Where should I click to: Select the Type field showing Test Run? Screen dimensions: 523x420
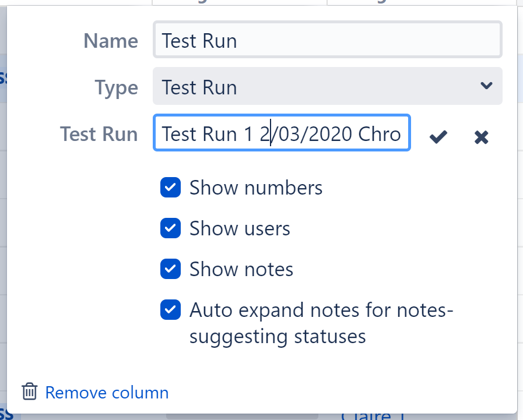[327, 86]
